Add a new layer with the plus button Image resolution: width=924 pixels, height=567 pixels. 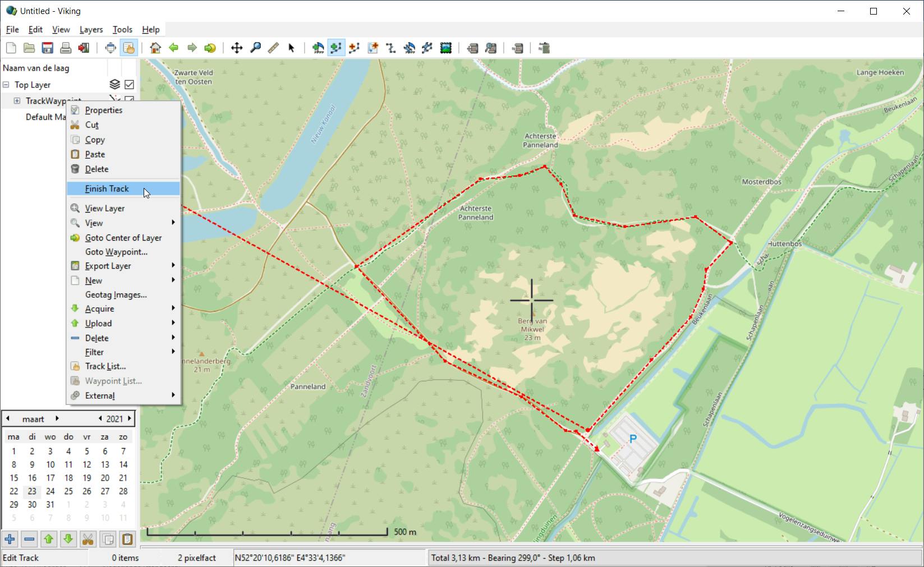[10, 540]
